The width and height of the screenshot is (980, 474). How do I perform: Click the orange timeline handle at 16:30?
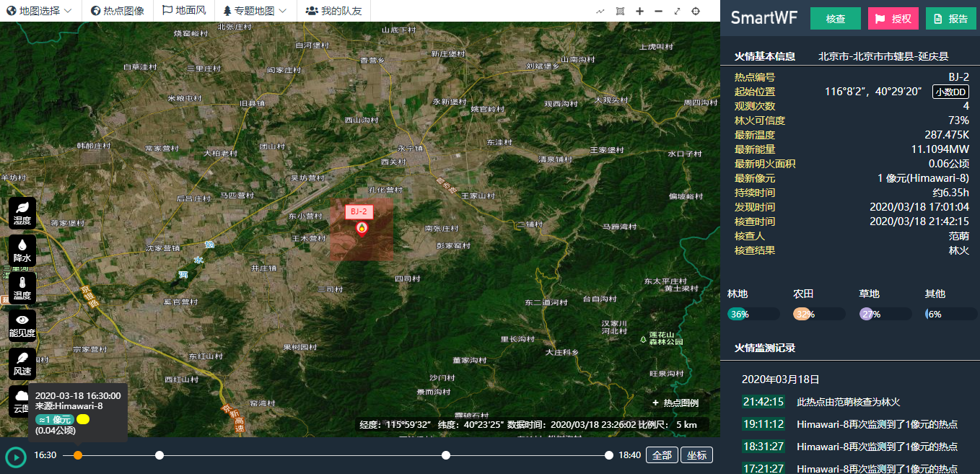click(78, 455)
